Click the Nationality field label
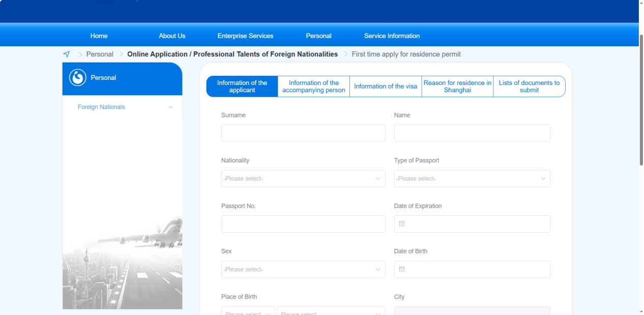Screen dimensions: 644x315 coord(235,160)
